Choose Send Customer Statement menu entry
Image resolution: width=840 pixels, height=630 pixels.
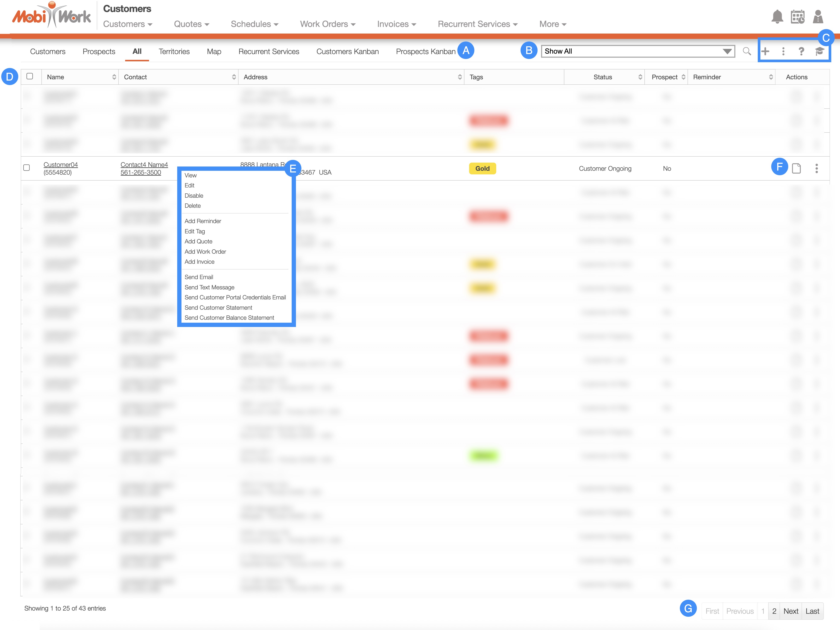[x=218, y=308]
